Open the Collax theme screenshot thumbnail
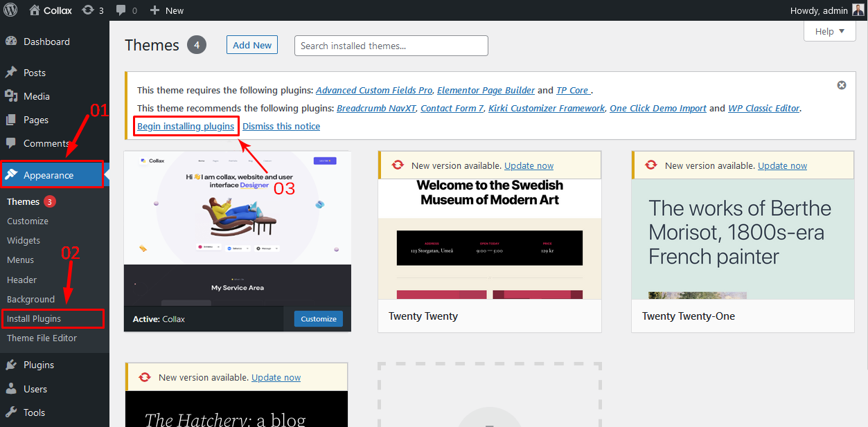The image size is (868, 427). point(238,229)
